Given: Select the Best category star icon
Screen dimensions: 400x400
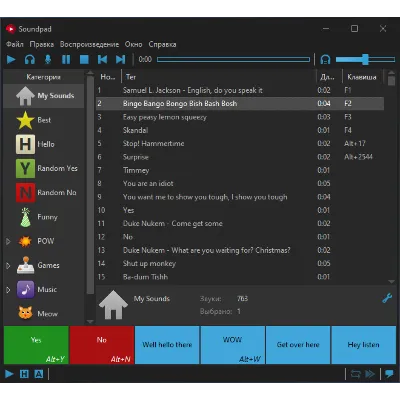Looking at the screenshot, I should tap(25, 120).
